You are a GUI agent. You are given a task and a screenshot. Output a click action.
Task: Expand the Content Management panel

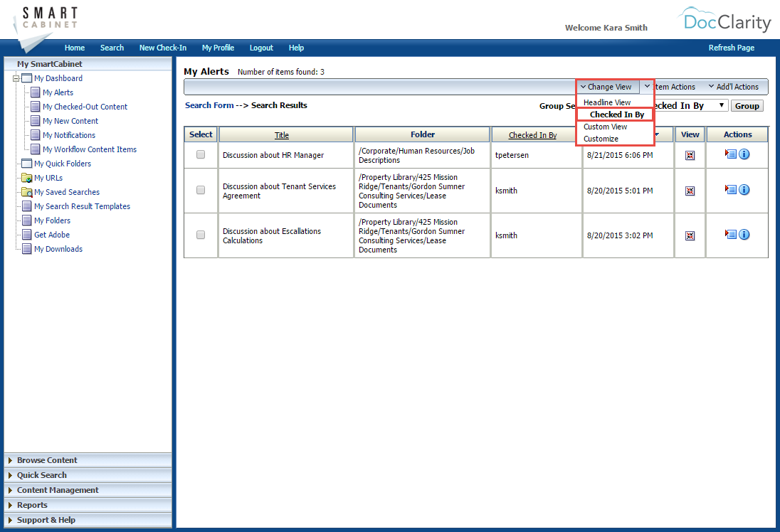pos(57,489)
